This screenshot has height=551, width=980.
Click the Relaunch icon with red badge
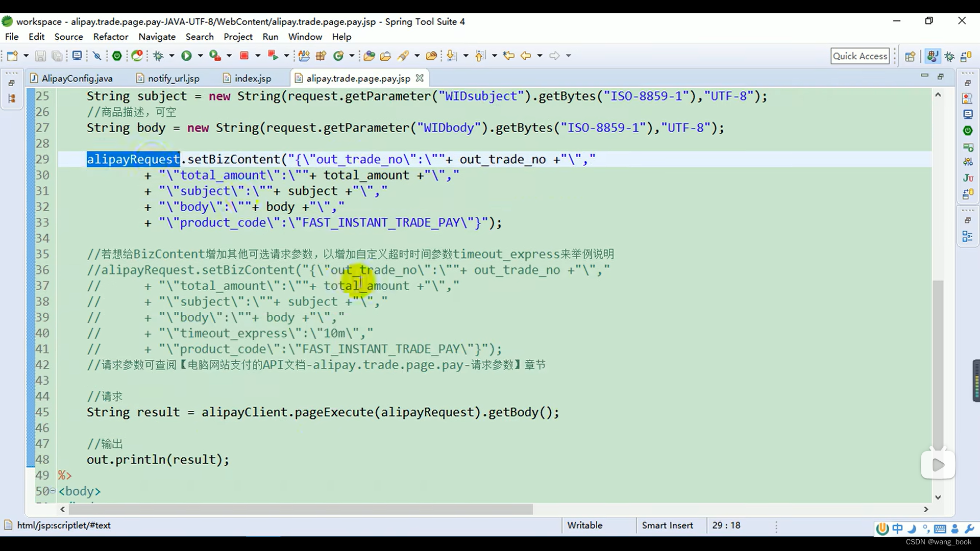click(x=137, y=56)
